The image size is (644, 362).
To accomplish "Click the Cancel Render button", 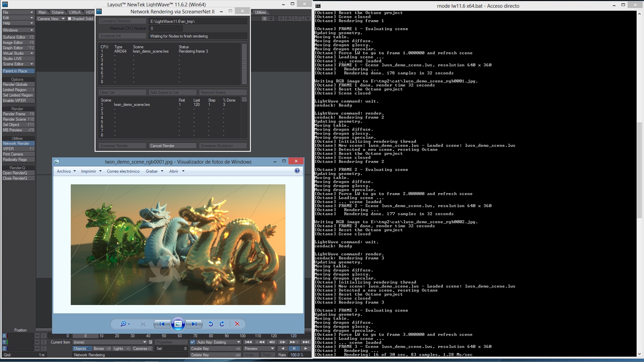I will coord(172,146).
